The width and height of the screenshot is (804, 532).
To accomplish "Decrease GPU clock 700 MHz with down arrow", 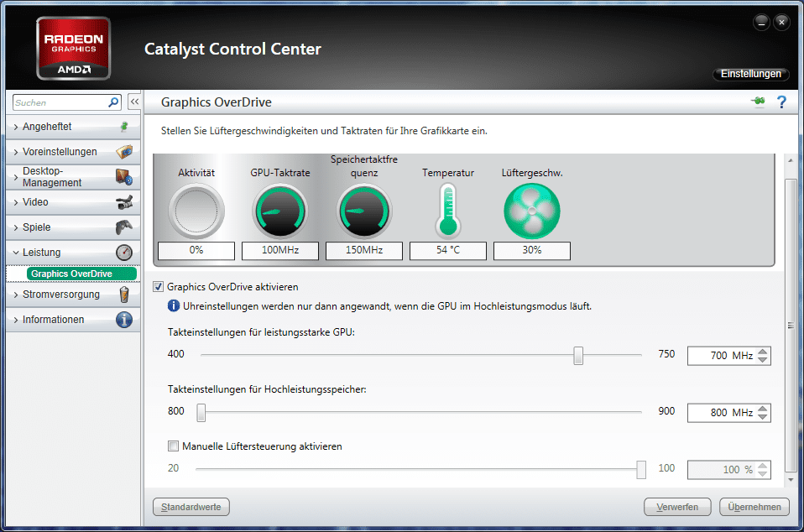I will [x=763, y=360].
